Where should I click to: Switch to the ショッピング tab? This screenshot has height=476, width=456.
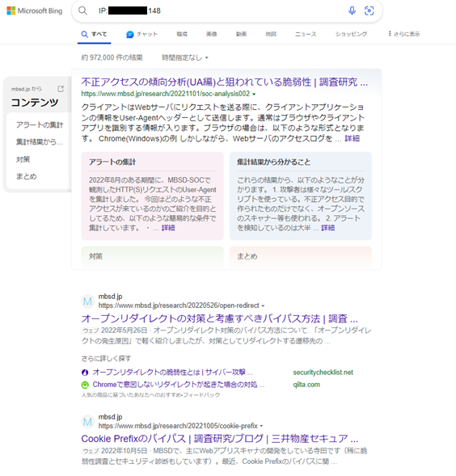pos(351,34)
